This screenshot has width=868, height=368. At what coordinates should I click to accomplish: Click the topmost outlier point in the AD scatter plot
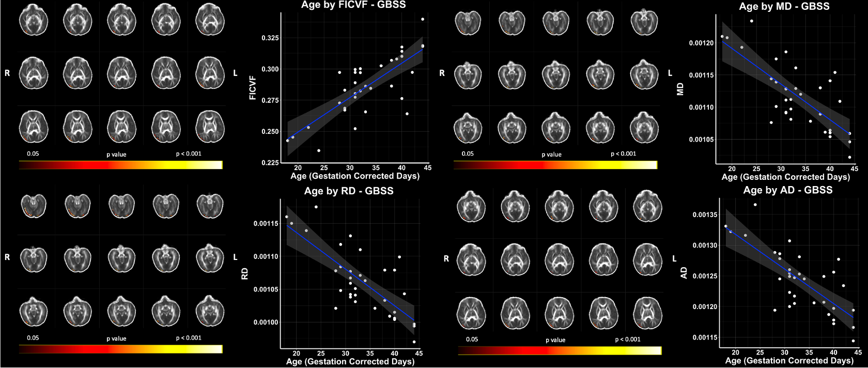click(755, 205)
